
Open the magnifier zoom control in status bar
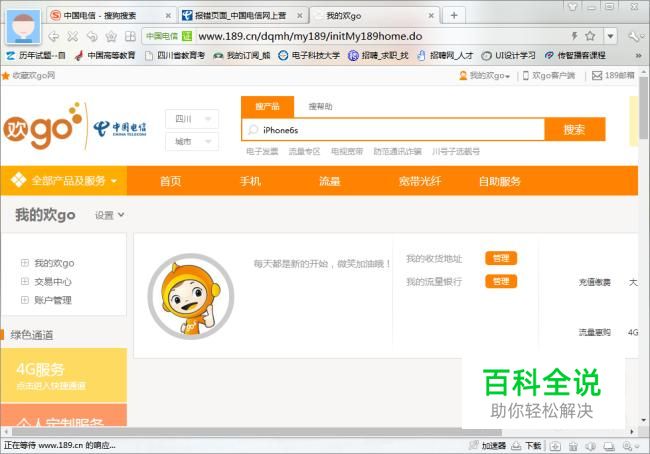point(631,446)
